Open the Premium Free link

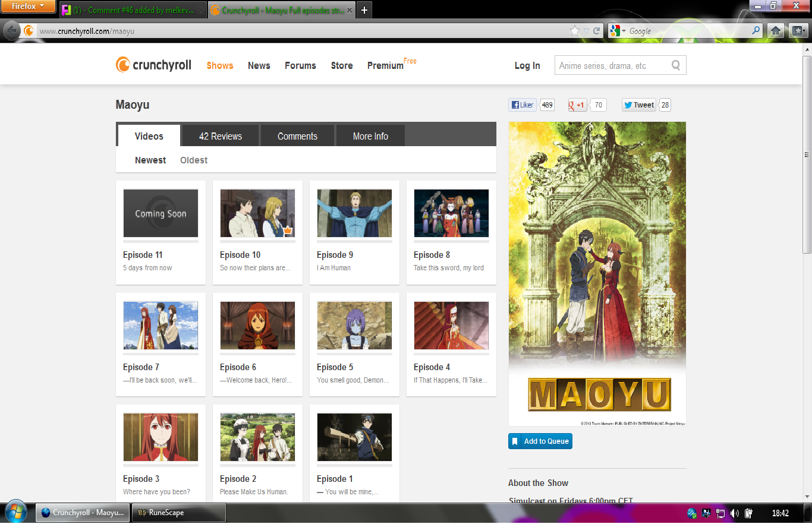tap(392, 64)
